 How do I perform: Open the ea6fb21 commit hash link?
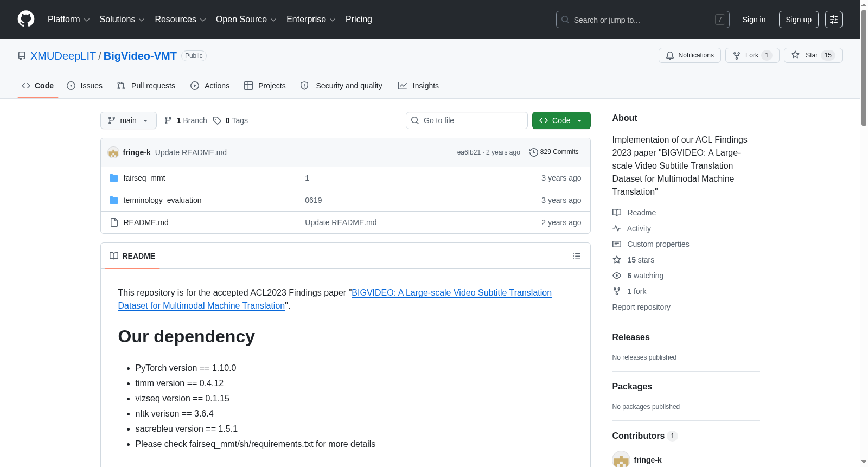tap(469, 152)
